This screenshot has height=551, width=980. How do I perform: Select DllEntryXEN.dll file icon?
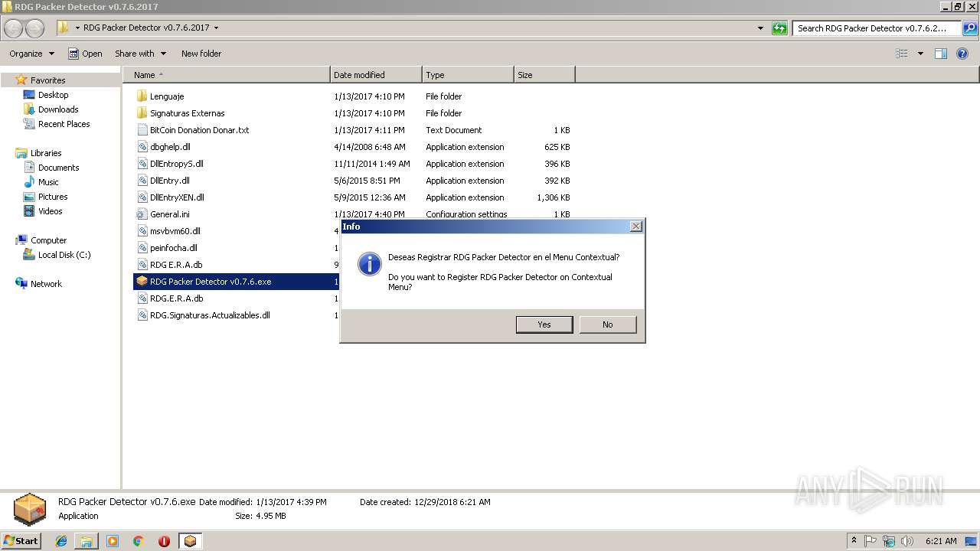[x=142, y=197]
